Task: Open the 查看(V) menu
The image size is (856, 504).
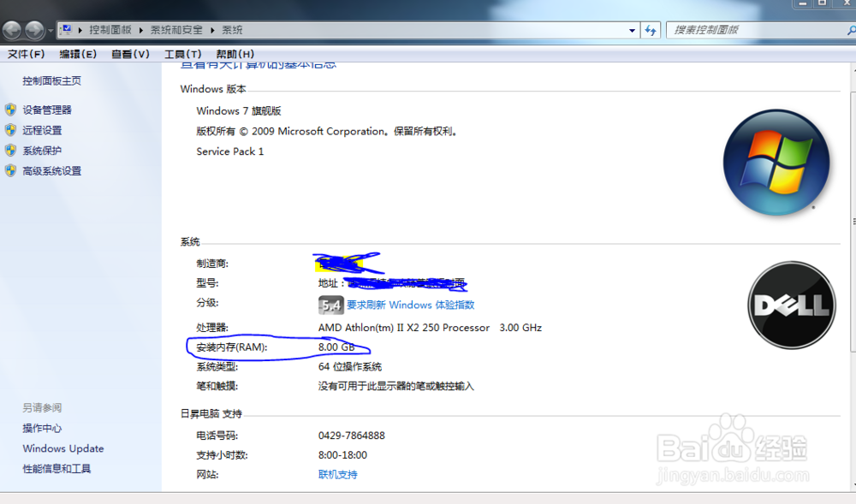Action: coord(130,54)
